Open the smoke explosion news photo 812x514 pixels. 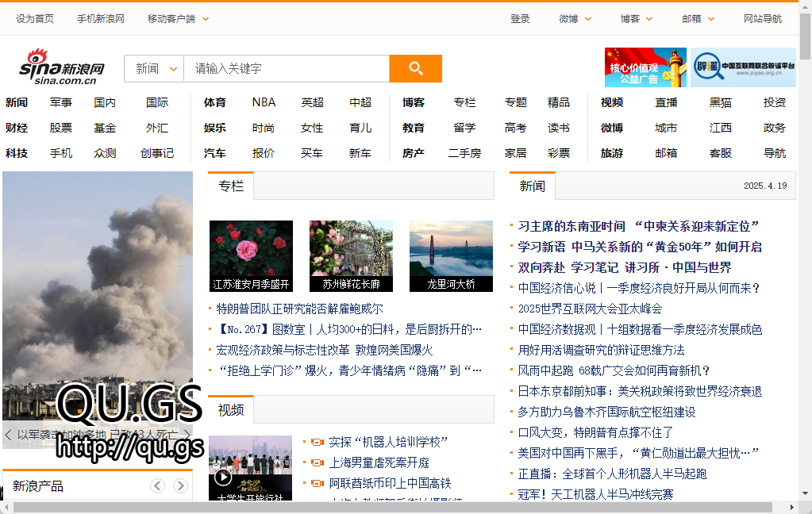[x=98, y=296]
